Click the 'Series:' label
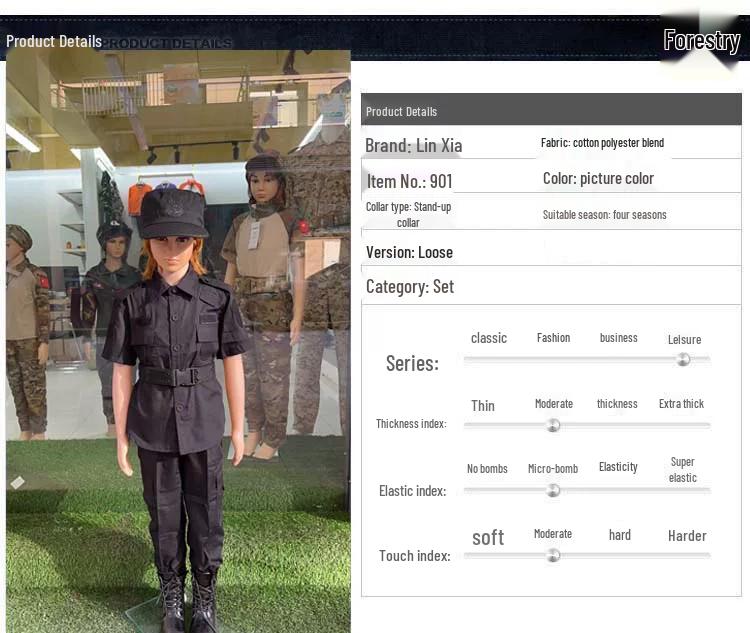 [x=412, y=363]
